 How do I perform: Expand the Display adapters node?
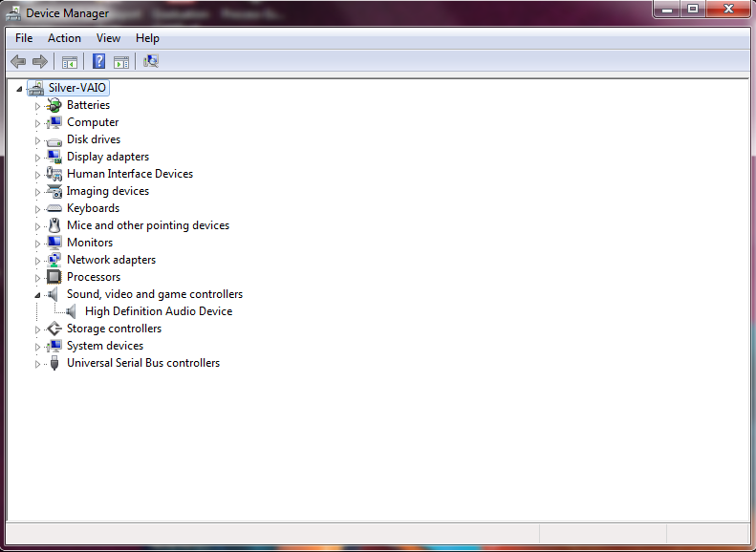pos(38,158)
